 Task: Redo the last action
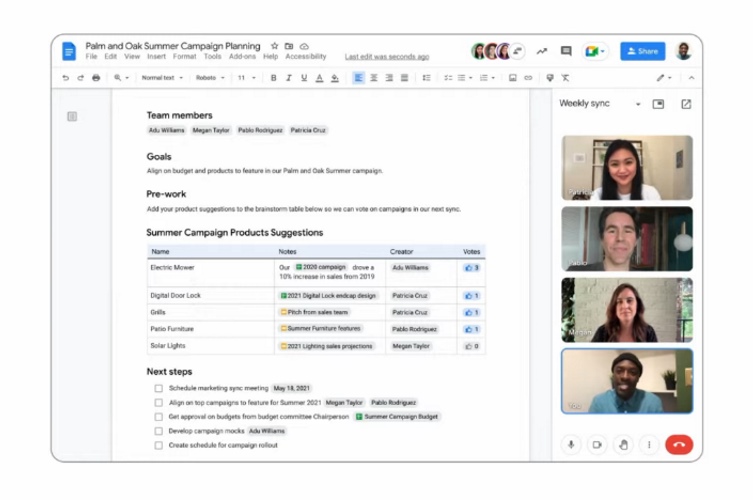[81, 78]
